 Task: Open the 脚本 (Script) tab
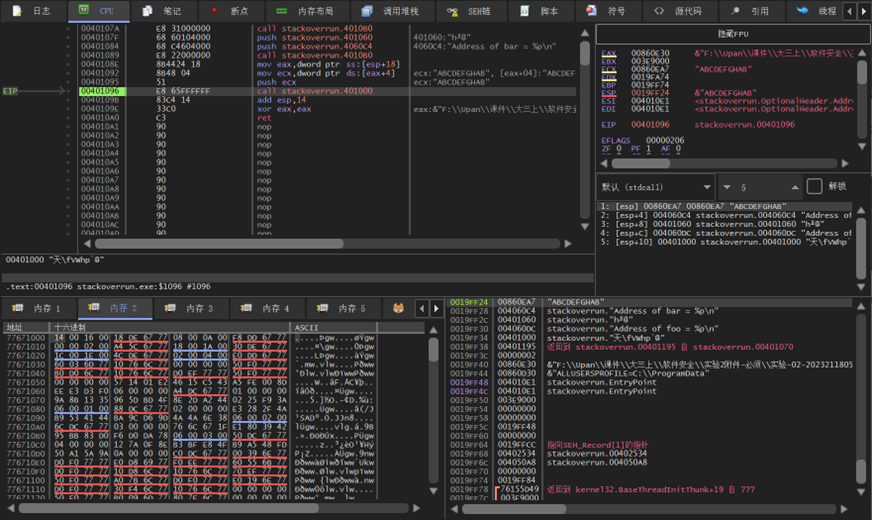pos(549,11)
